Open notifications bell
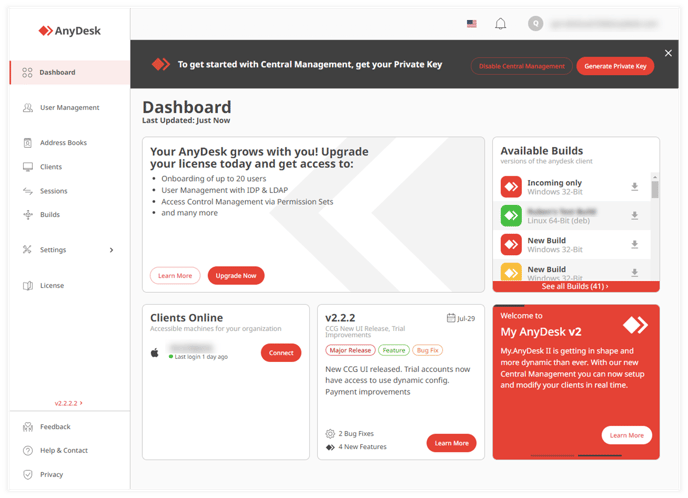 pos(501,24)
